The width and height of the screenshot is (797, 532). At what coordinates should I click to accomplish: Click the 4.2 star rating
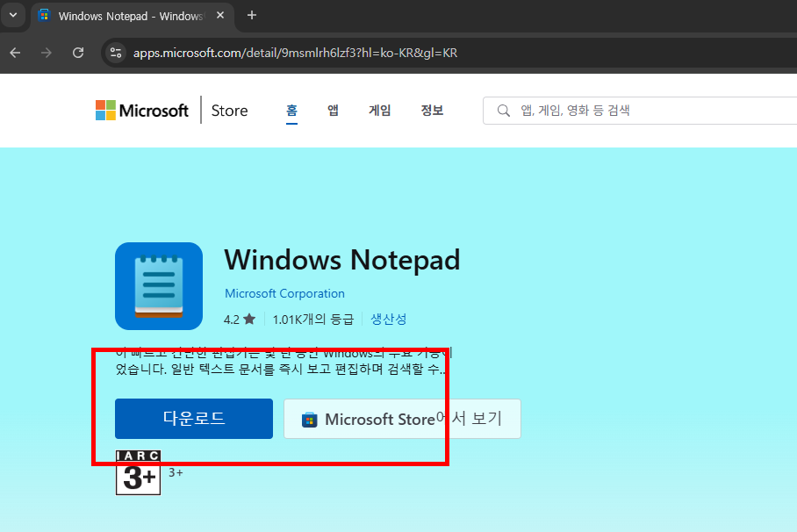tap(240, 320)
